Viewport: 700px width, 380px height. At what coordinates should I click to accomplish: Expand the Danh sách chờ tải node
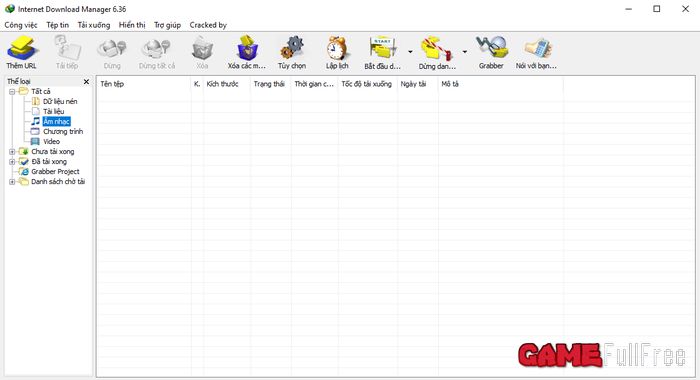pyautogui.click(x=12, y=182)
